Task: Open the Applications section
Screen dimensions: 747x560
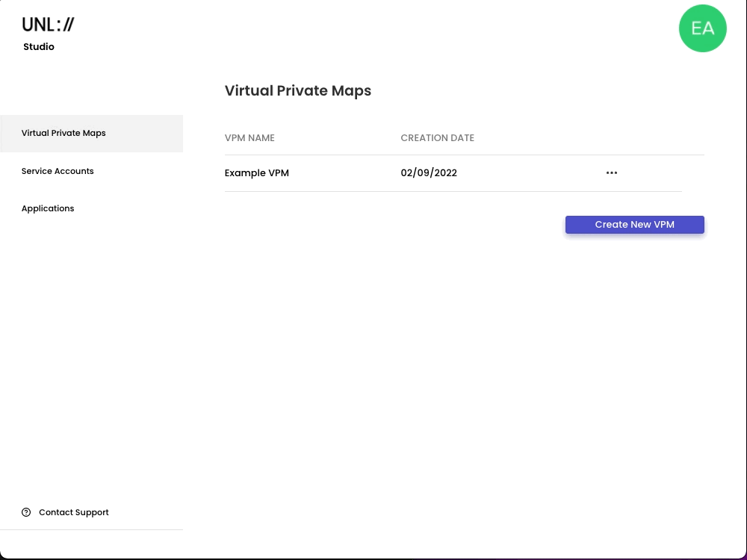Action: [48, 208]
